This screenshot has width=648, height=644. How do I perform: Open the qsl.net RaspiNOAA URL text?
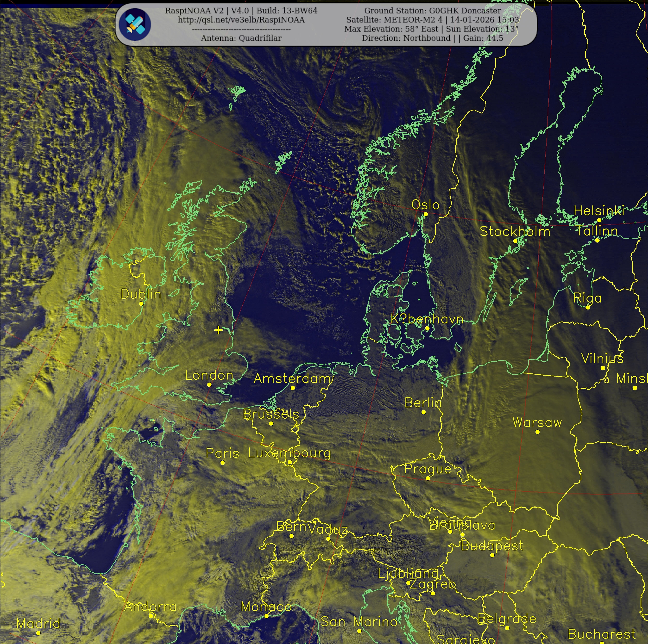(x=241, y=20)
